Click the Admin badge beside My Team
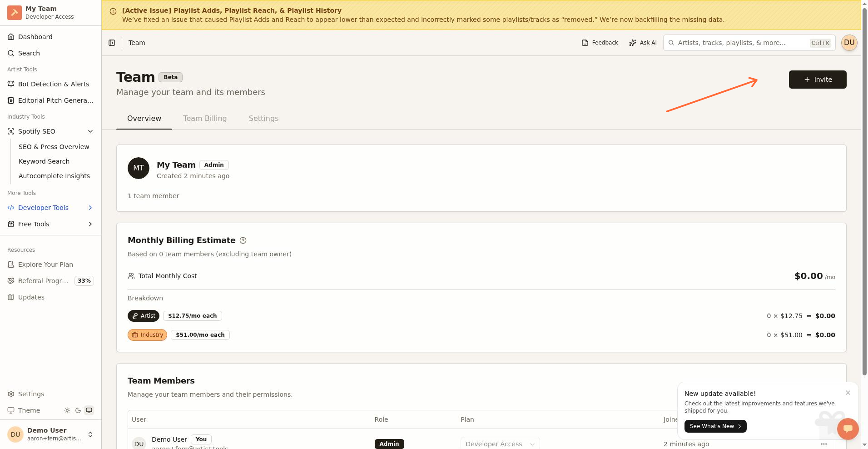868x449 pixels. pyautogui.click(x=214, y=165)
